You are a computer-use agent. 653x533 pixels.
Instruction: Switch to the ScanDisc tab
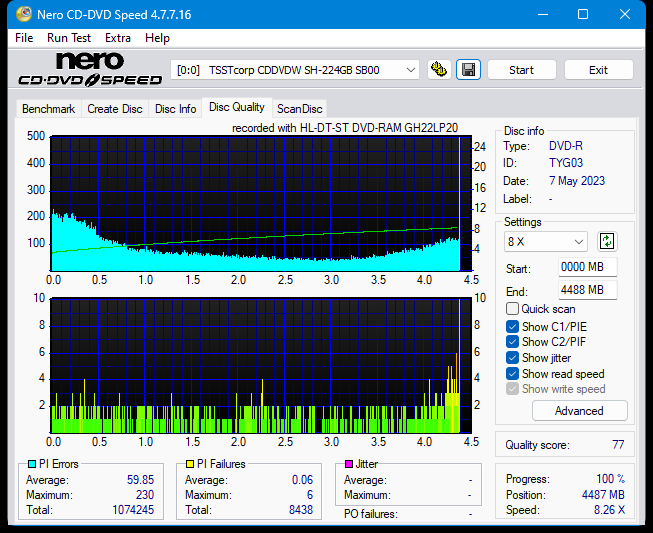tap(300, 109)
